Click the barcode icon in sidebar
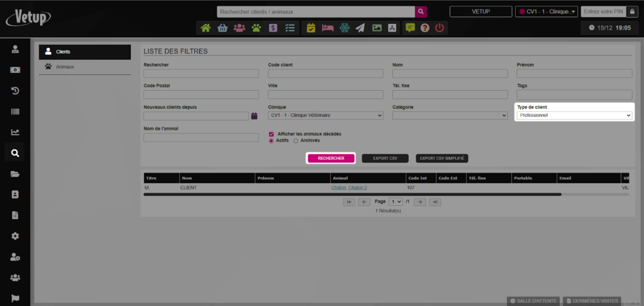Viewport: 644px width, 306px height. tap(15, 111)
